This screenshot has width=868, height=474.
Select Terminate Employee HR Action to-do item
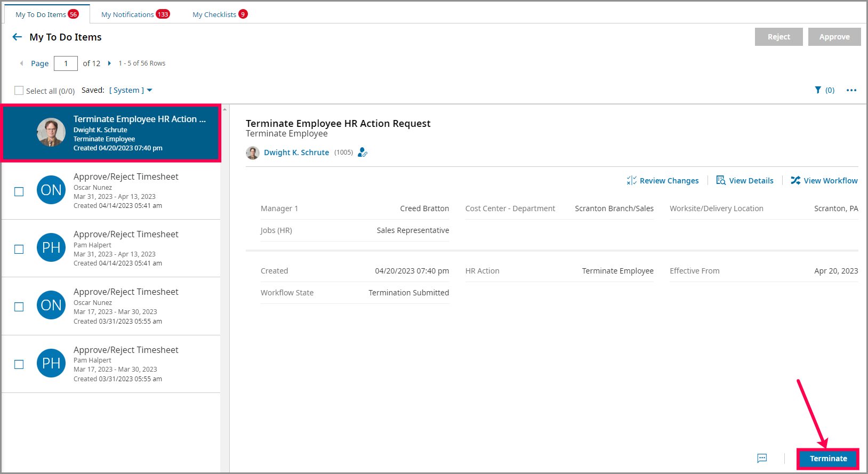coord(111,133)
